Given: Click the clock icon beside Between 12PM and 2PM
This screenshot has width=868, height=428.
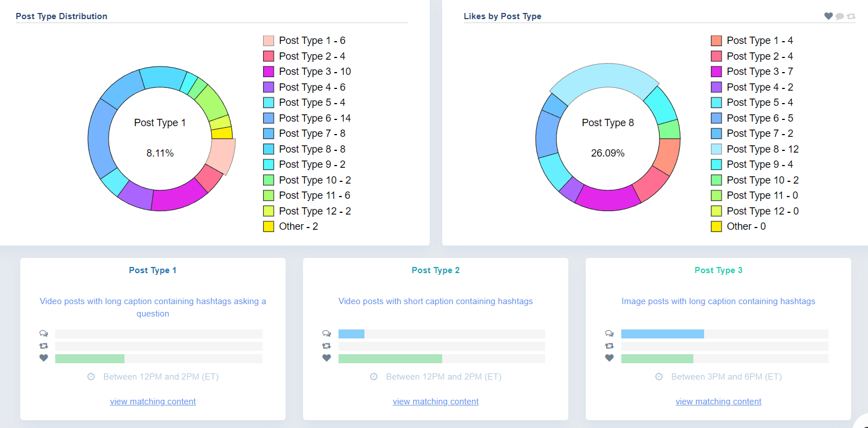Looking at the screenshot, I should (91, 377).
